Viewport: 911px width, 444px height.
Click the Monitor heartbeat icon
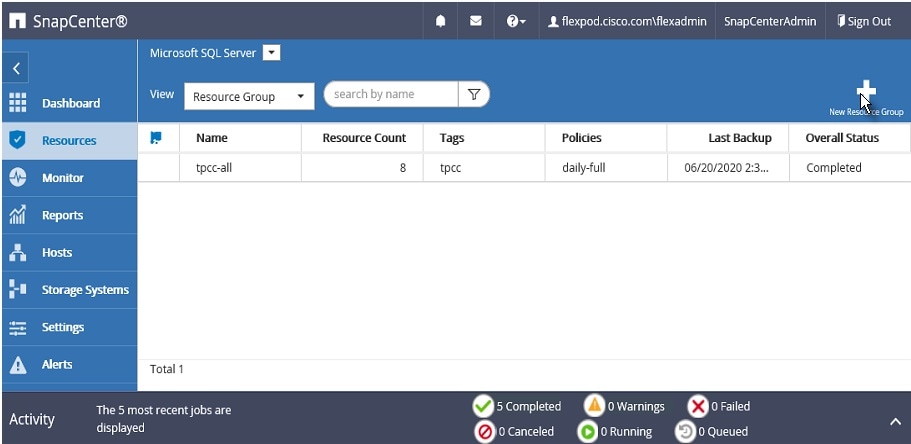pos(18,177)
